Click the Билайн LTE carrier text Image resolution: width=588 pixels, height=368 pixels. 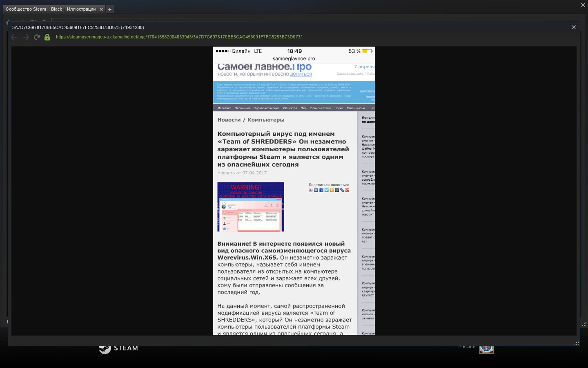[x=247, y=51]
